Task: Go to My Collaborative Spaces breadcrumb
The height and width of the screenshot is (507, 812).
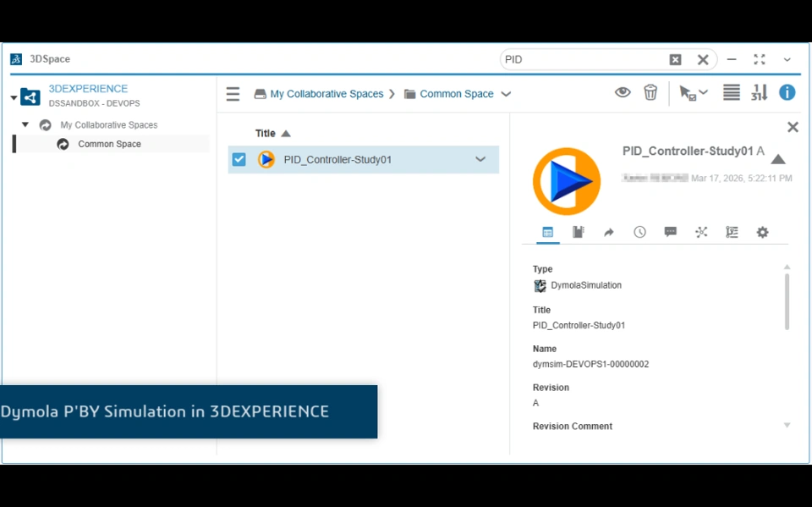Action: coord(326,94)
